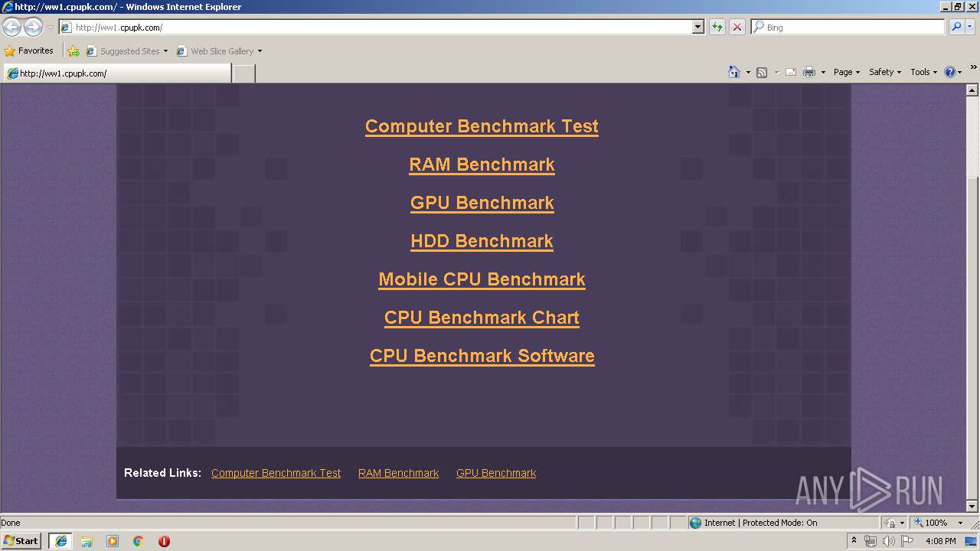Image resolution: width=980 pixels, height=551 pixels.
Task: Click the URL address bar field
Action: (x=383, y=27)
